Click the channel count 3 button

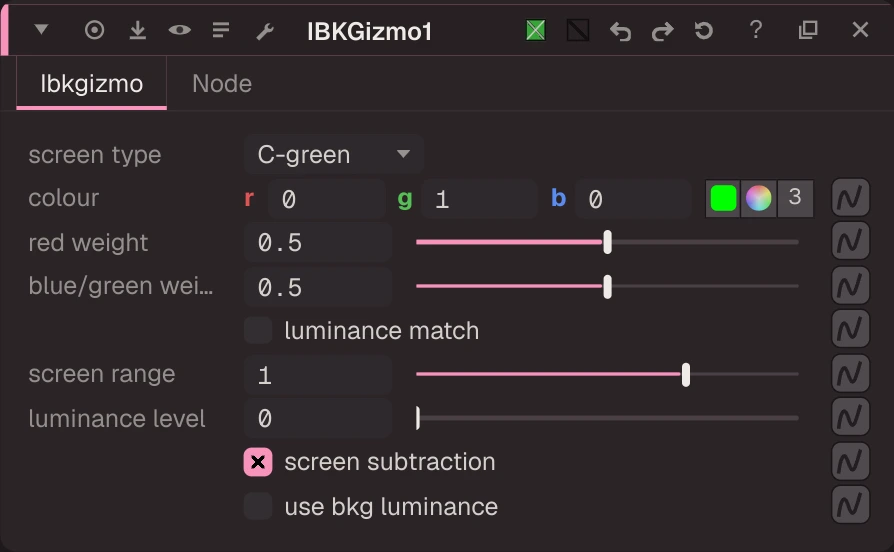795,198
